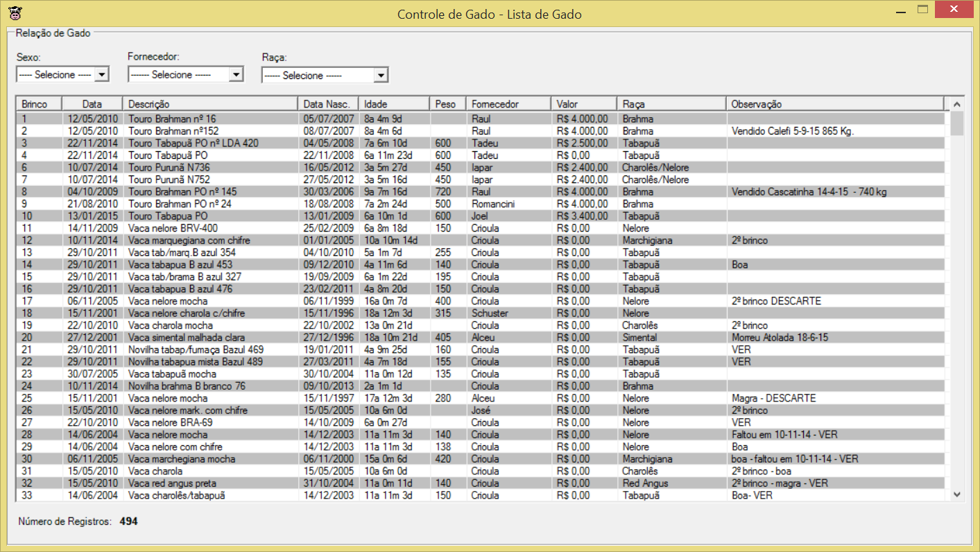Click observation Vendido Cascatinha 14-4-15 - 740 kg
The width and height of the screenshot is (980, 552).
coord(809,191)
